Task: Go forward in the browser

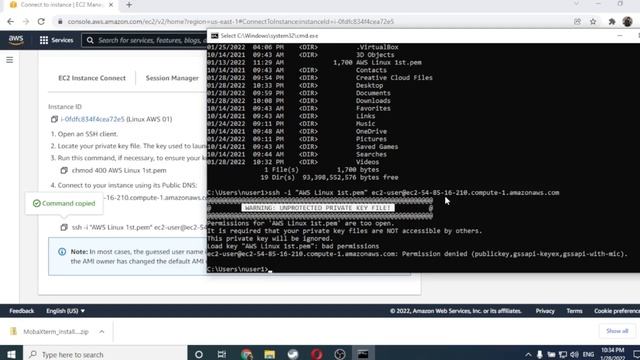Action: (x=26, y=22)
